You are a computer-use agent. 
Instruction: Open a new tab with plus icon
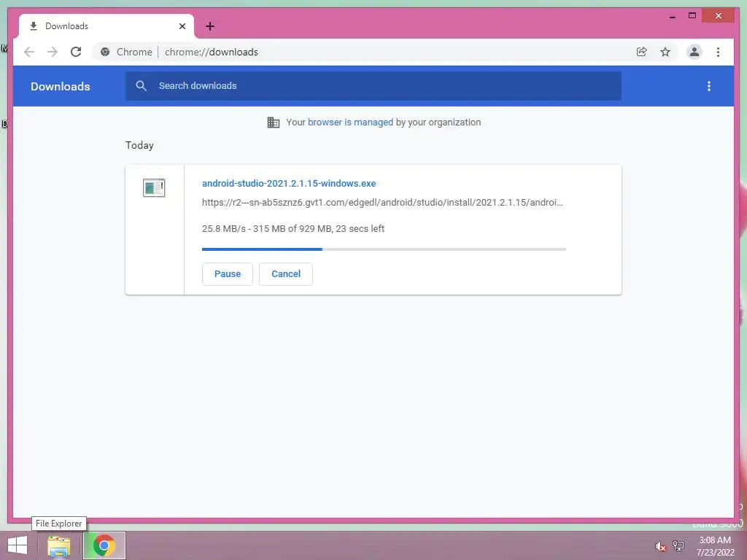209,26
